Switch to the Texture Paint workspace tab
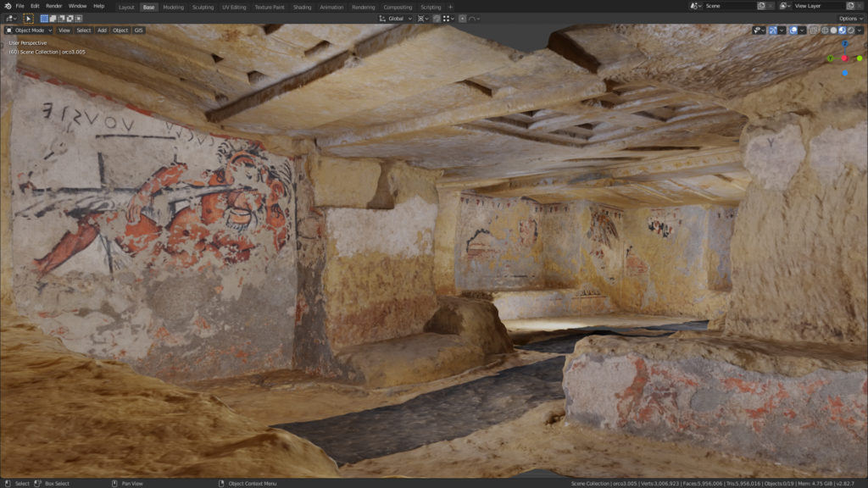The image size is (868, 488). [x=270, y=7]
